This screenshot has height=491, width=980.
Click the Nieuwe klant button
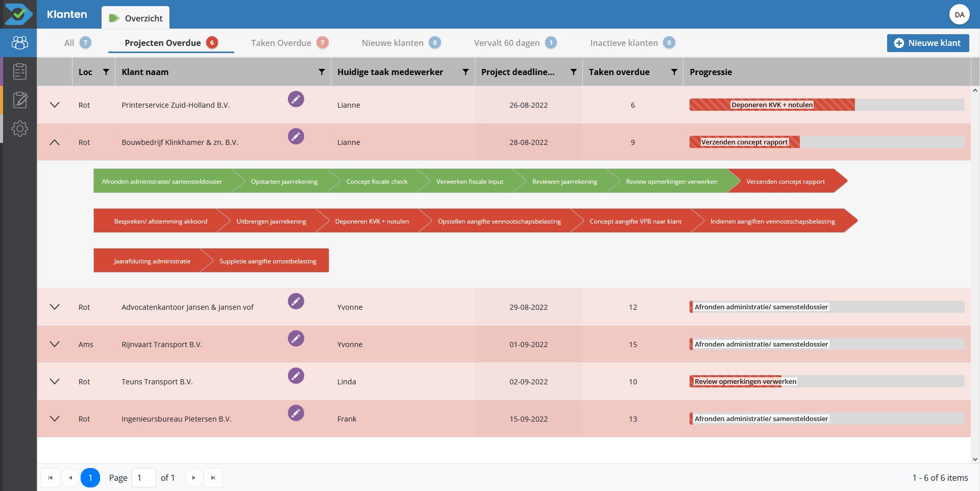(x=928, y=43)
